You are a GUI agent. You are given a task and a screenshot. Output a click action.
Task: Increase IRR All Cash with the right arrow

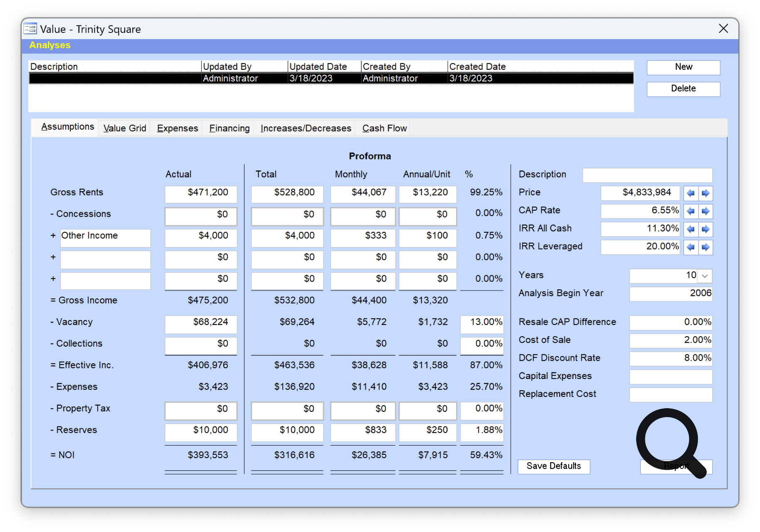point(706,229)
